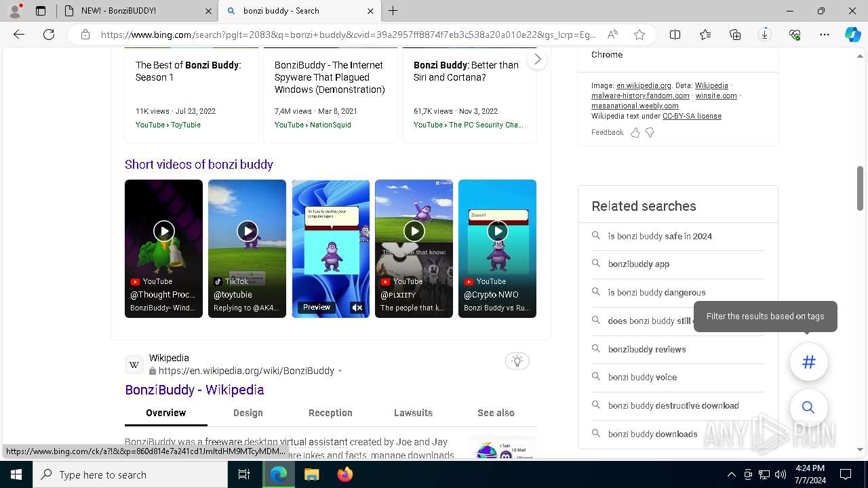
Task: Select the Overview tab
Action: 165,413
